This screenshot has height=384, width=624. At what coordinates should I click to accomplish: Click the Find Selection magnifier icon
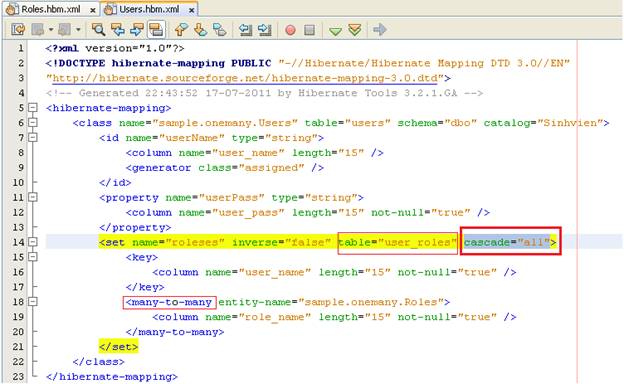[x=98, y=29]
